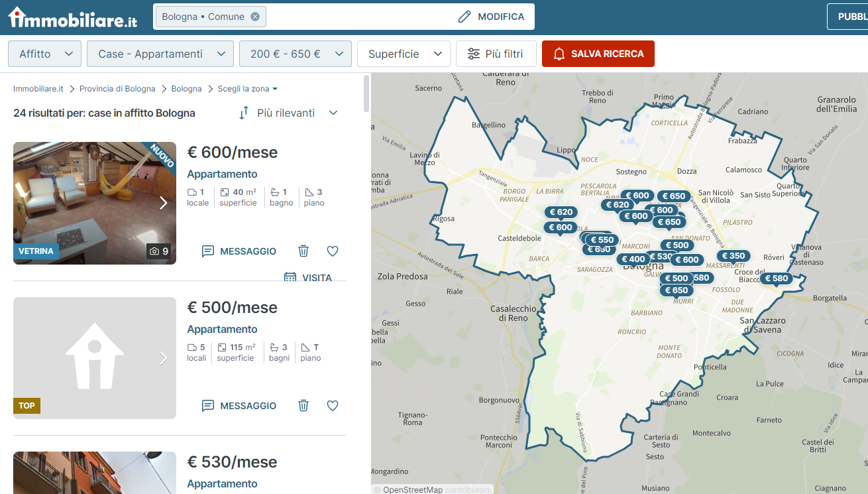Image resolution: width=868 pixels, height=494 pixels.
Task: Send MESSAGGIO for the € 600/mese listing
Action: coord(239,251)
